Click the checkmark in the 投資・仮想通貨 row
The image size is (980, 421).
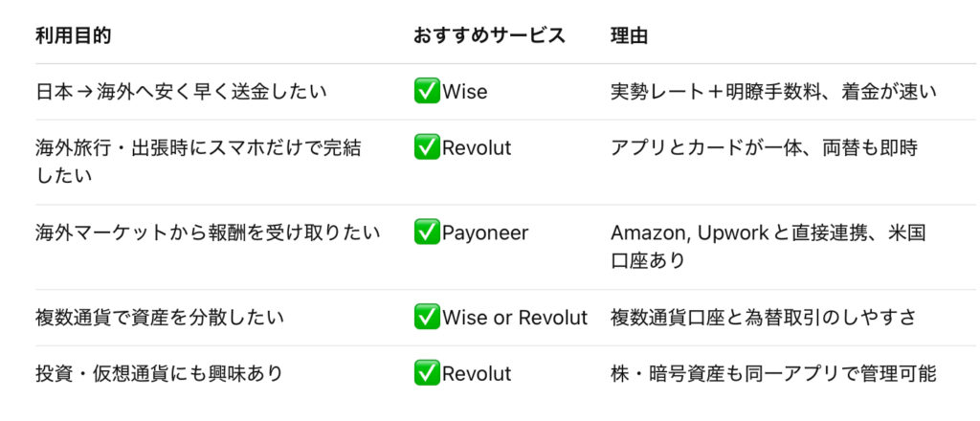[426, 374]
